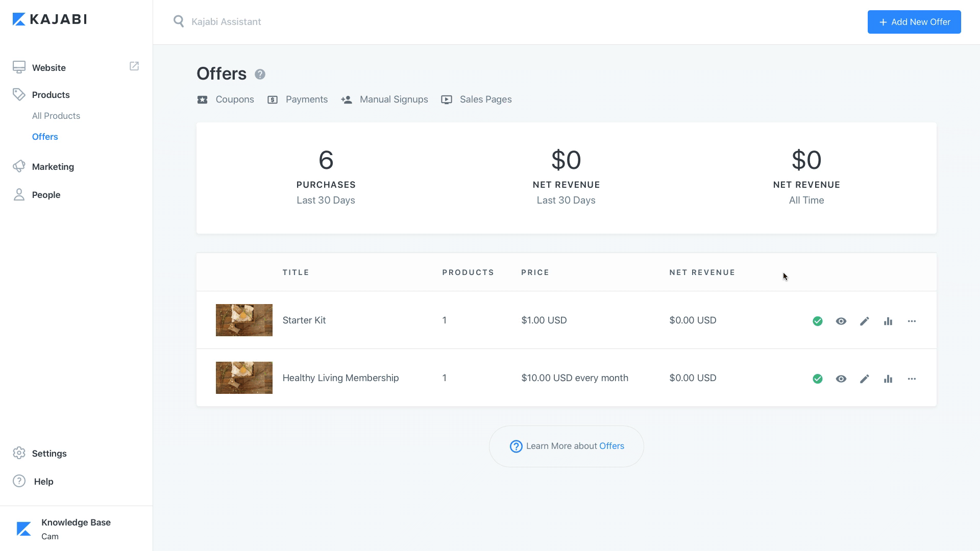Click the Add New Offer button
The width and height of the screenshot is (980, 551).
click(914, 22)
